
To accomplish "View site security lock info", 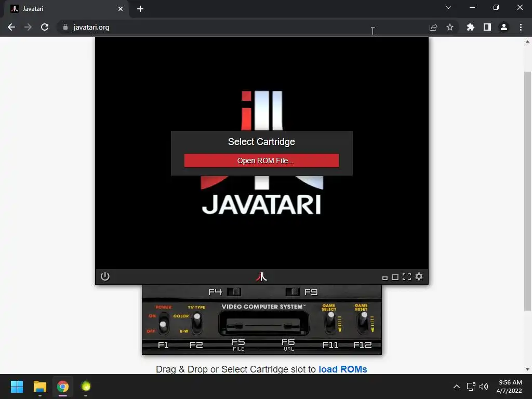I will [65, 27].
